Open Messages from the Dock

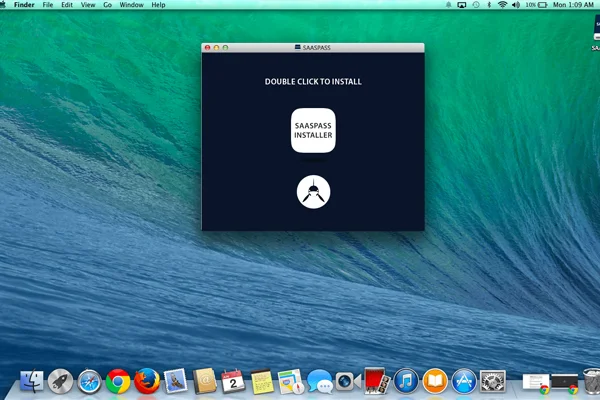(x=320, y=381)
